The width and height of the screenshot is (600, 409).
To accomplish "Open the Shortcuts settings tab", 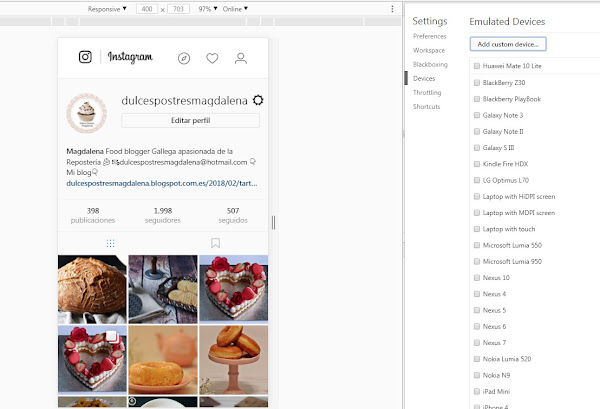I will tap(426, 107).
